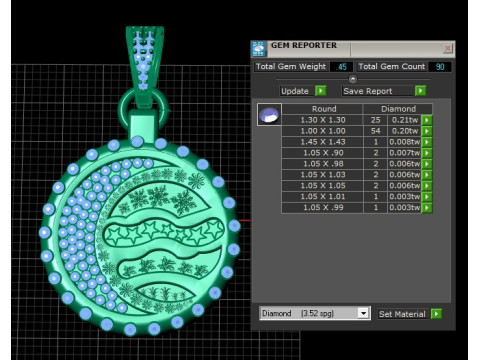The image size is (480, 360).
Task: Click the green arrow next to Update
Action: tap(320, 91)
